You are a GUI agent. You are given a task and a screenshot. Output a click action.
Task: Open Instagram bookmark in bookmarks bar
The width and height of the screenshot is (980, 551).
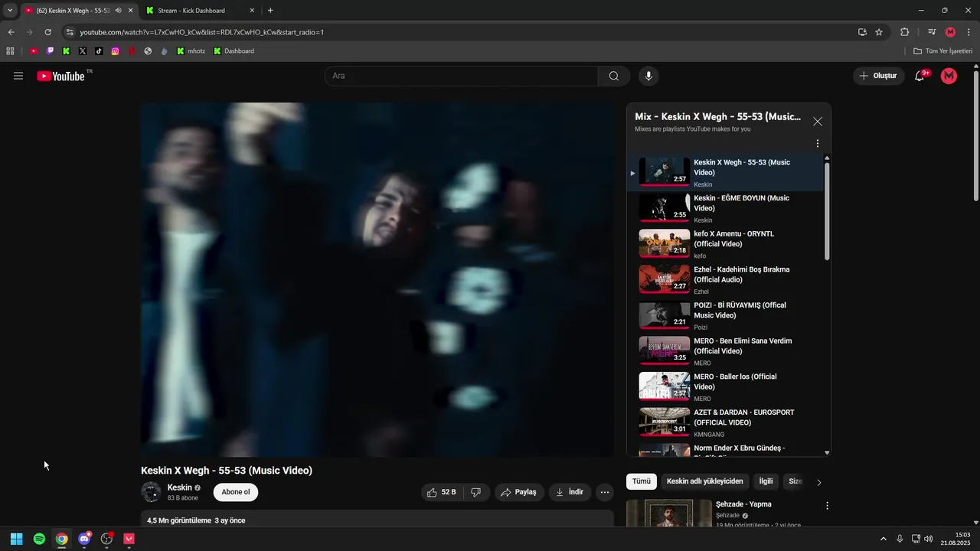pyautogui.click(x=115, y=51)
